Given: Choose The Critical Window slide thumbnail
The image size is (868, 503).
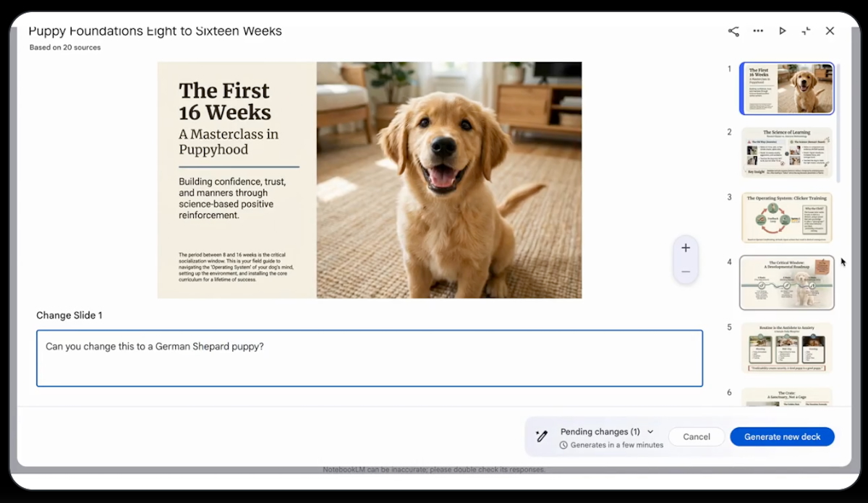Looking at the screenshot, I should [786, 283].
